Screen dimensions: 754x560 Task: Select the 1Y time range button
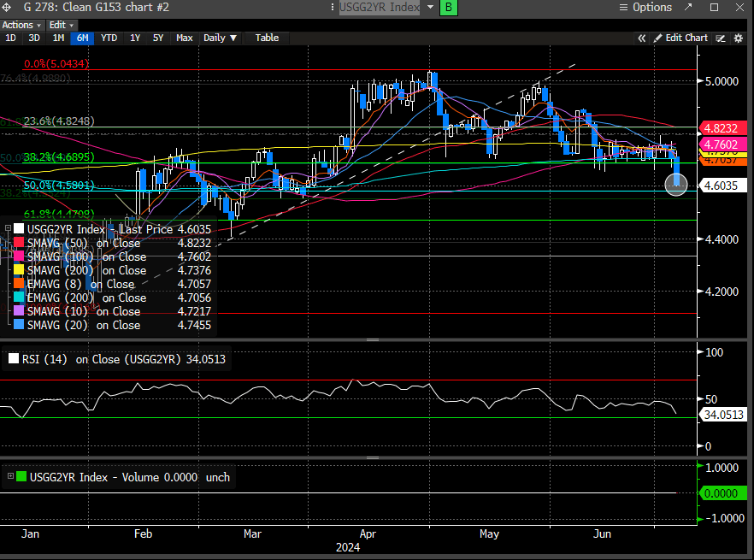pyautogui.click(x=135, y=38)
